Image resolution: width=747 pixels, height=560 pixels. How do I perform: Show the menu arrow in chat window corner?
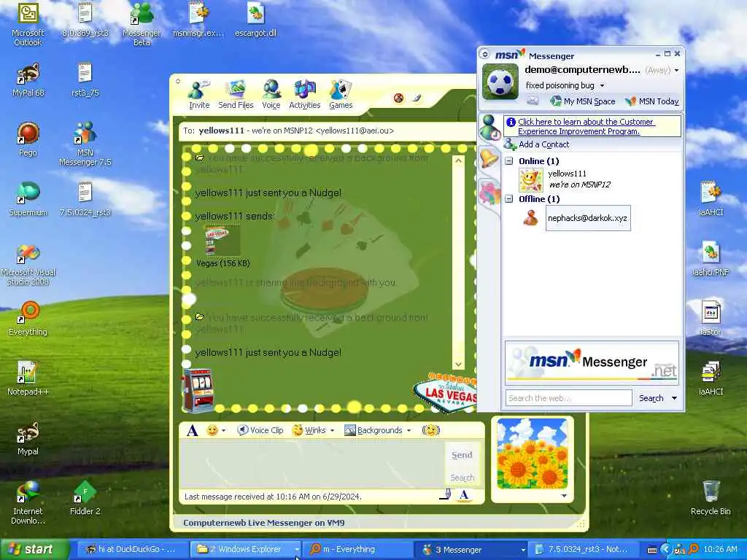click(178, 82)
